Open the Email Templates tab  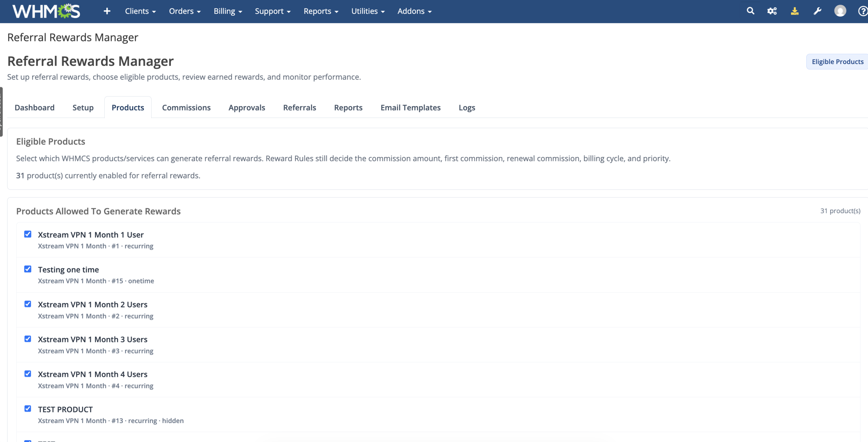tap(411, 107)
